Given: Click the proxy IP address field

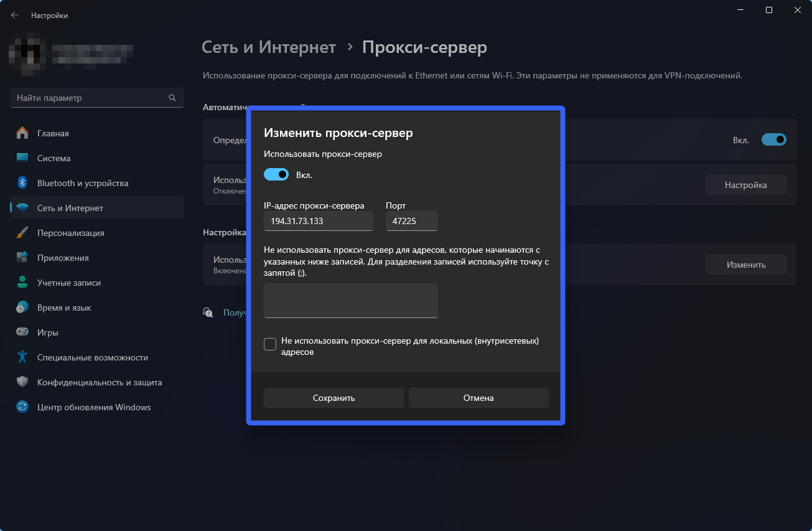Looking at the screenshot, I should pos(318,221).
